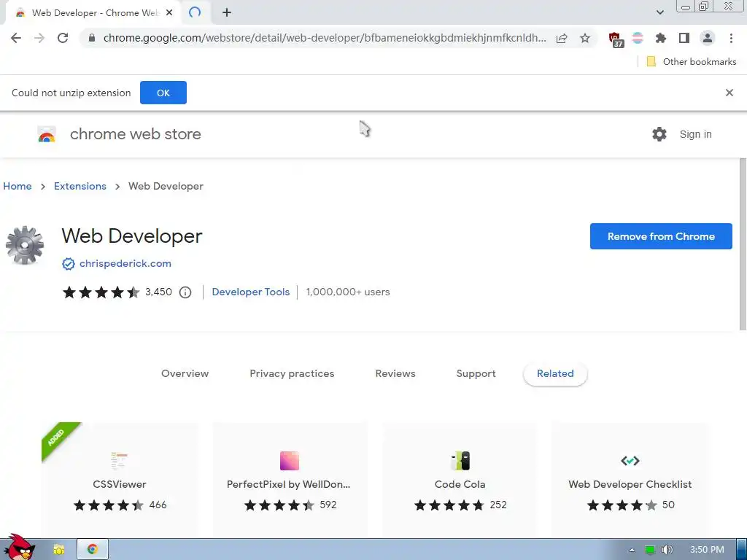Switch to Chrome in the taskbar
747x560 pixels.
tap(93, 550)
